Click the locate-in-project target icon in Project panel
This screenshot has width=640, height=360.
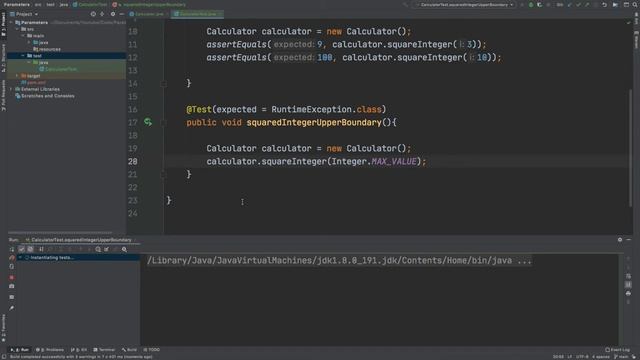coord(93,14)
